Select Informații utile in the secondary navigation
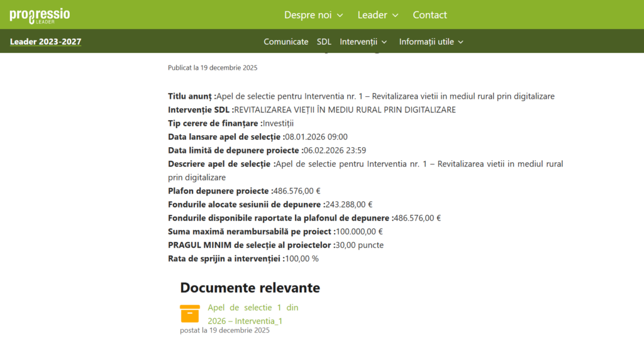 tap(426, 42)
